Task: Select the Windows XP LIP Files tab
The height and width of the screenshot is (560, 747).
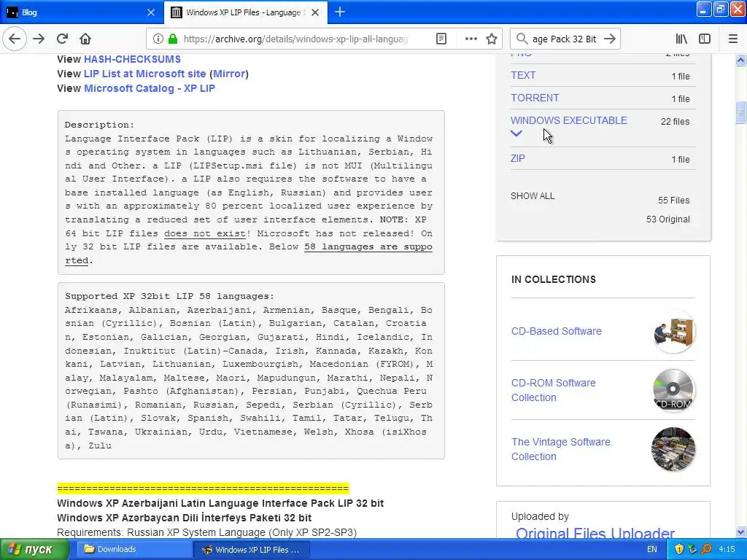Action: (245, 12)
